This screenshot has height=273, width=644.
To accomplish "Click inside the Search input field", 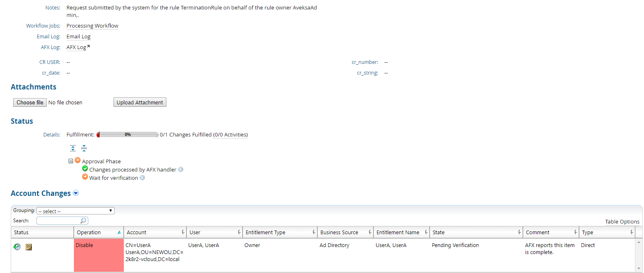I will (x=59, y=221).
